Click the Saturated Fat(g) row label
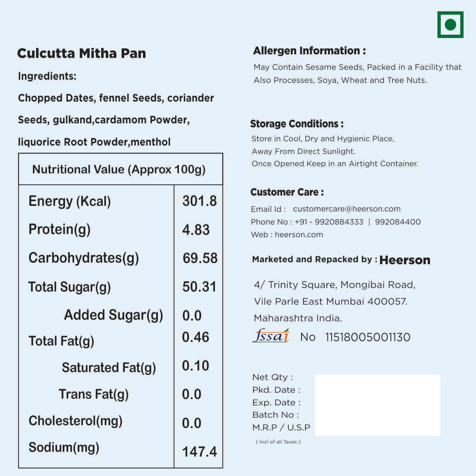The height and width of the screenshot is (476, 476). click(x=109, y=368)
